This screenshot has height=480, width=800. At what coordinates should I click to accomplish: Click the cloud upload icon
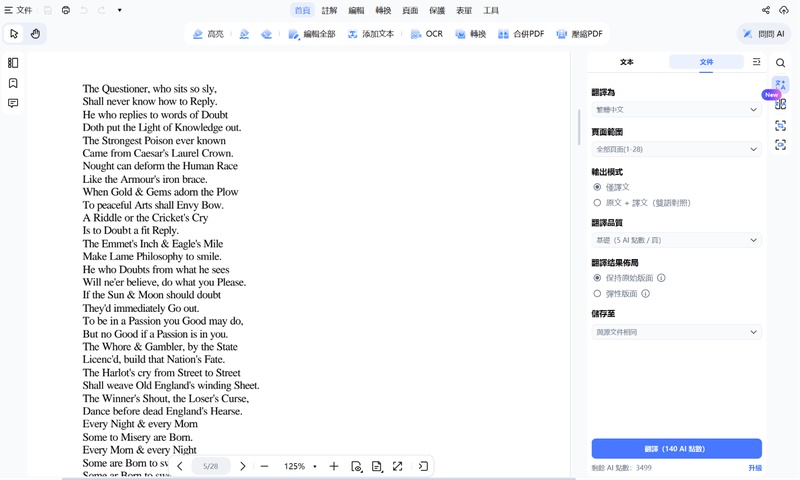coord(784,10)
